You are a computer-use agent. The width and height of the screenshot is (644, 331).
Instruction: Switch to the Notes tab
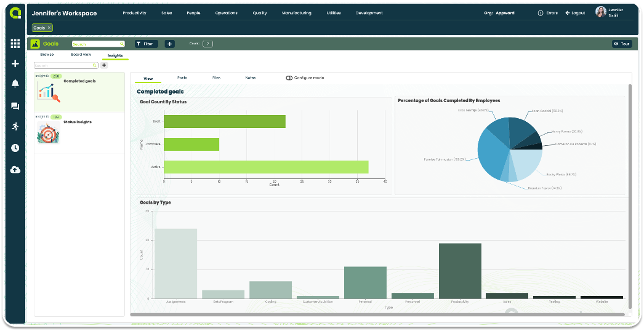[251, 78]
